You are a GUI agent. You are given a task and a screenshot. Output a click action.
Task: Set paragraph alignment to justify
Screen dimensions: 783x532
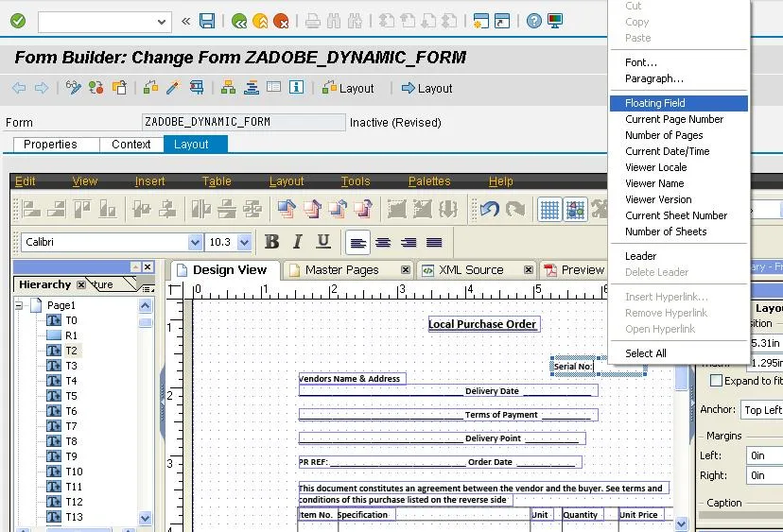pos(434,243)
